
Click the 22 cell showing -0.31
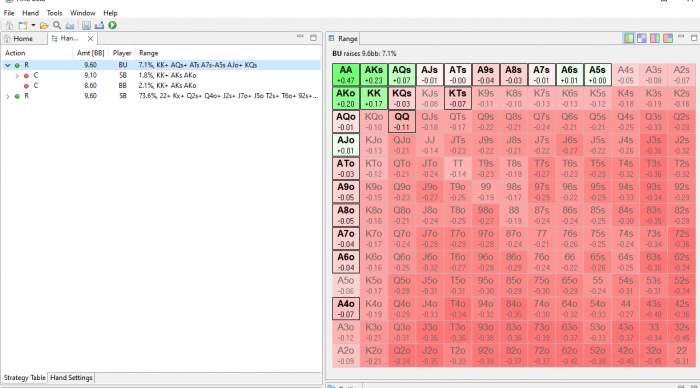(681, 355)
